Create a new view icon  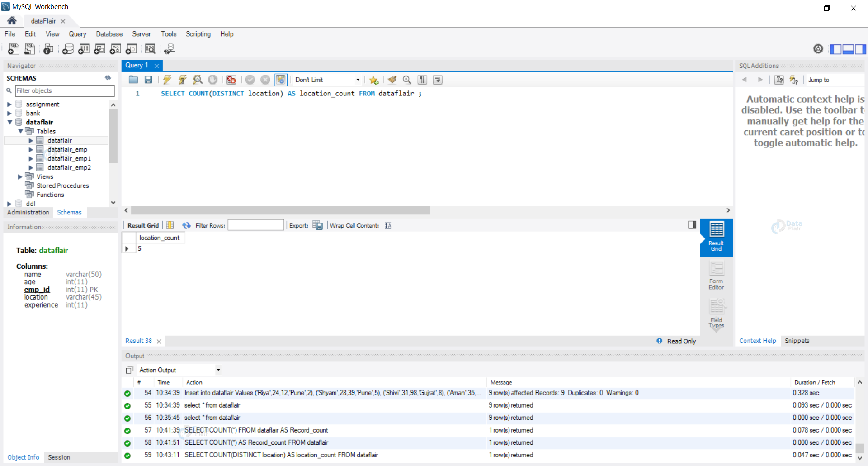tap(99, 49)
